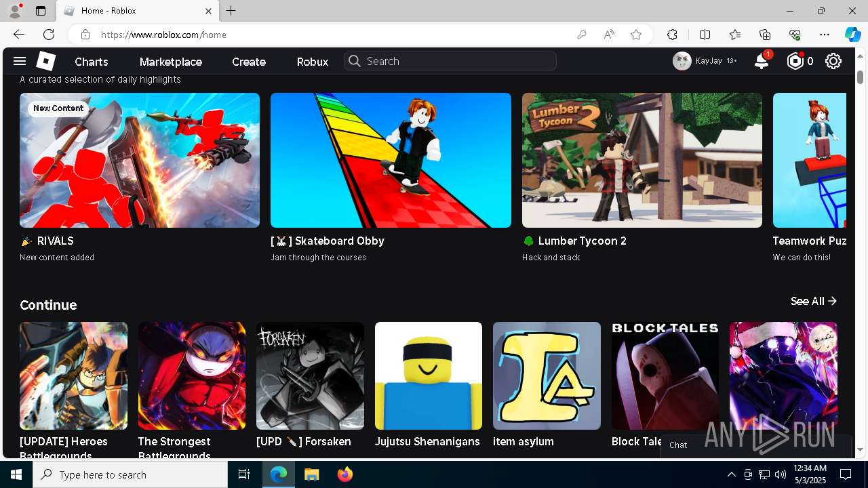Click the scrollbar down arrow
Screen dimensions: 868x488
tap(860, 450)
